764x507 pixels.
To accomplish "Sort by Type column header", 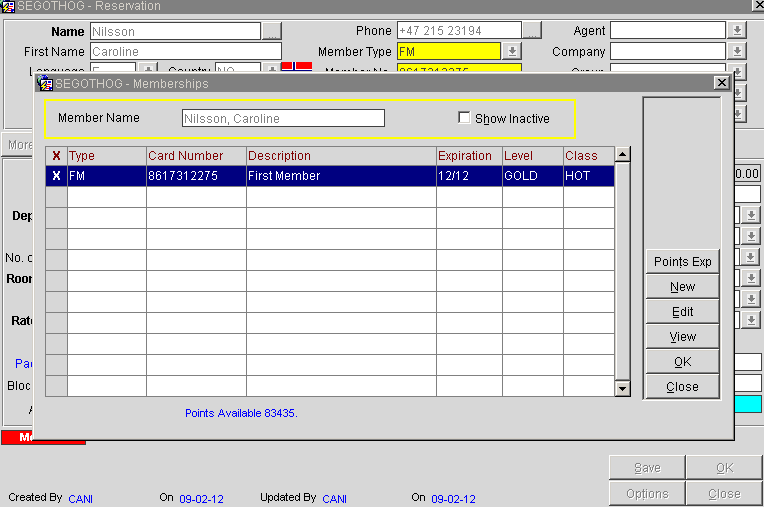I will point(107,156).
